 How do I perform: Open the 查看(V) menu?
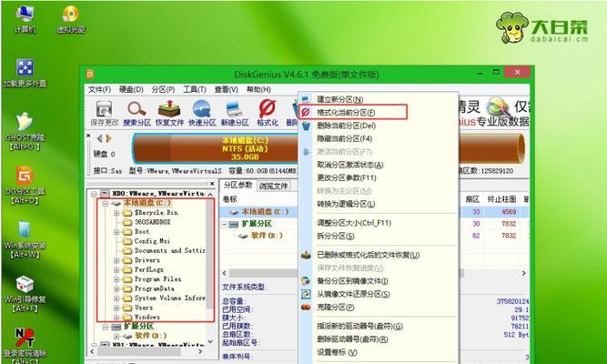click(226, 90)
